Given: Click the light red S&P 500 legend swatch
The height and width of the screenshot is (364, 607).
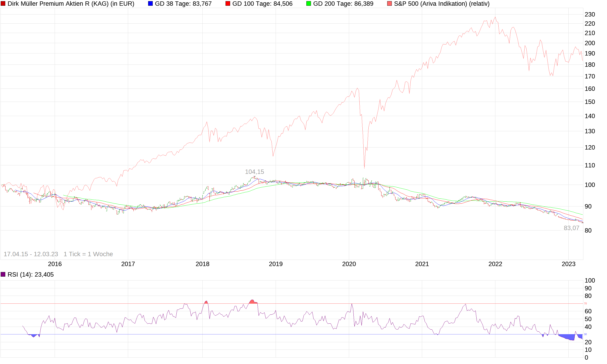Looking at the screenshot, I should pos(389,3).
